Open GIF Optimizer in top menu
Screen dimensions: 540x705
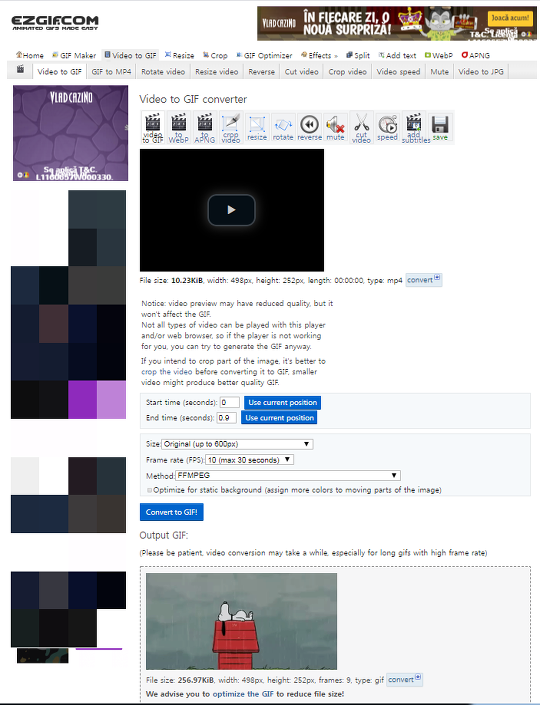(264, 55)
